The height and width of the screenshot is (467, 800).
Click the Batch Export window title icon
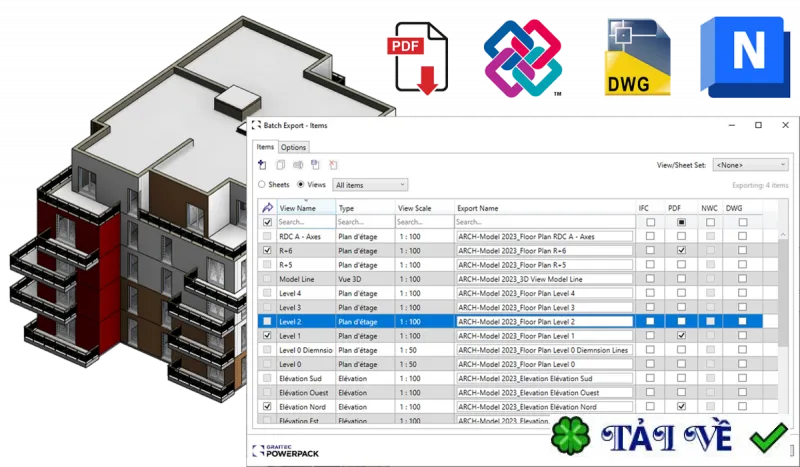(x=256, y=125)
